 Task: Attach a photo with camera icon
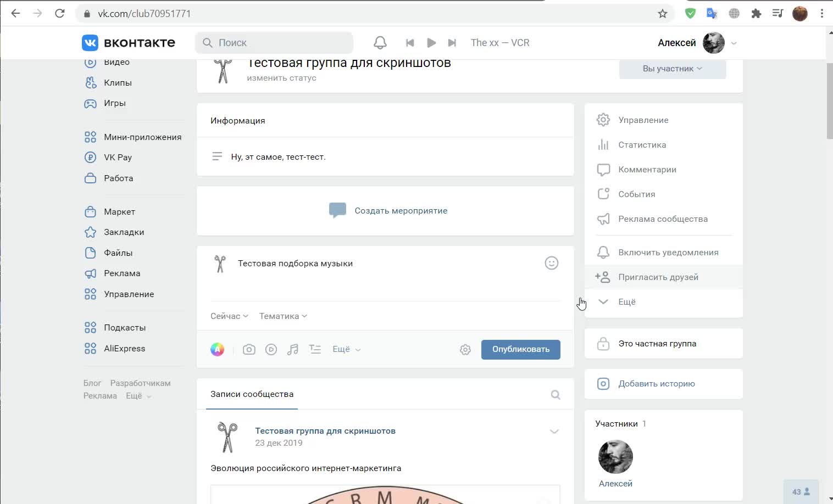point(249,349)
